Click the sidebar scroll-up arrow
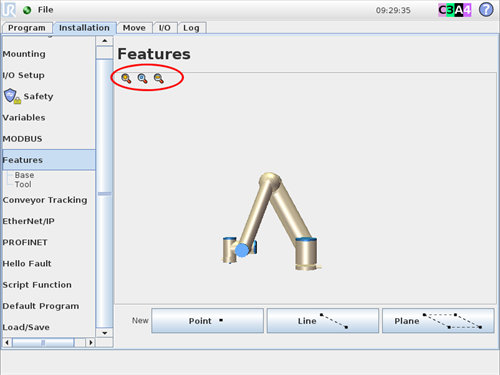 point(105,41)
